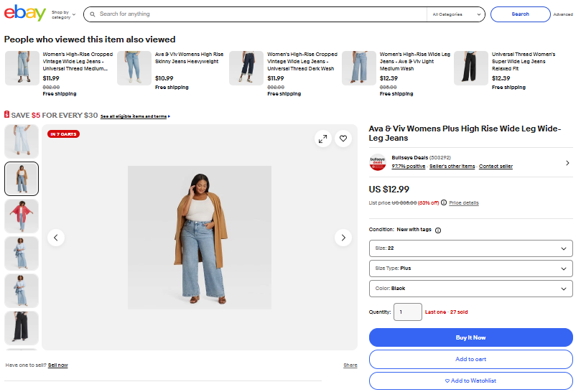Go to previous product image
This screenshot has height=392, width=586.
pyautogui.click(x=56, y=238)
